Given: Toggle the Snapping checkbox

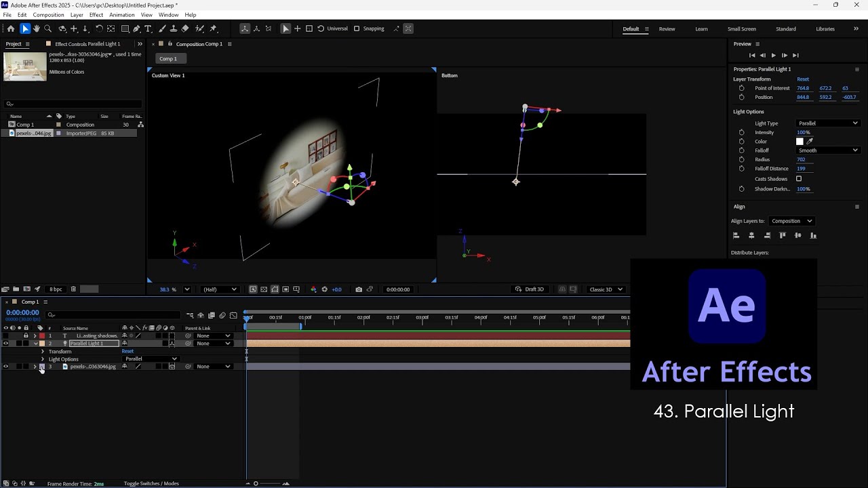Looking at the screenshot, I should [357, 28].
